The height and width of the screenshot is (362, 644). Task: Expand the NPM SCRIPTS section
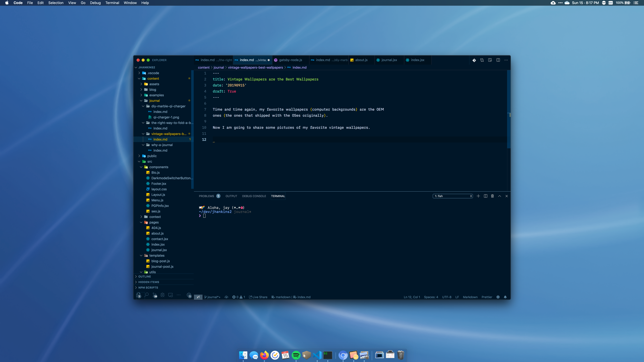tap(148, 288)
